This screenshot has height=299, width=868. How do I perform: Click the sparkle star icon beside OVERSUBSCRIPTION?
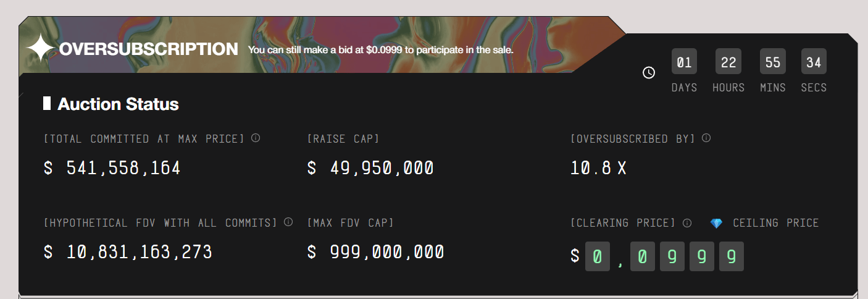pos(41,48)
